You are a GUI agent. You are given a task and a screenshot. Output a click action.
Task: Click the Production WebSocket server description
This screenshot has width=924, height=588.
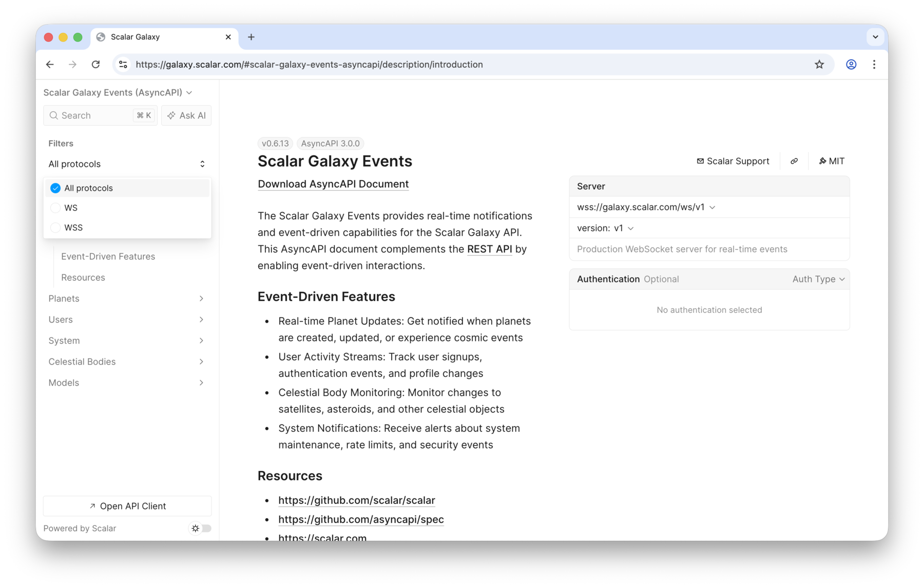coord(682,249)
